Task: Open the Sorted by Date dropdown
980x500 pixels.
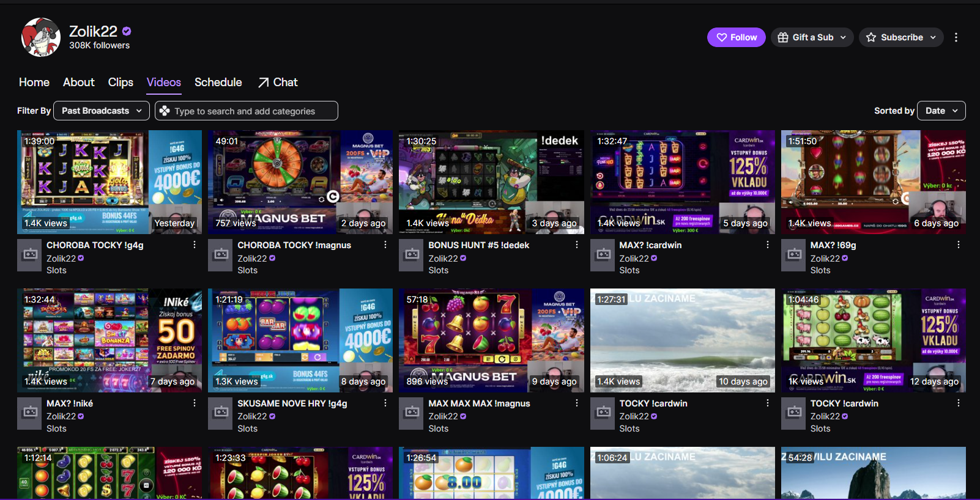Action: click(941, 111)
